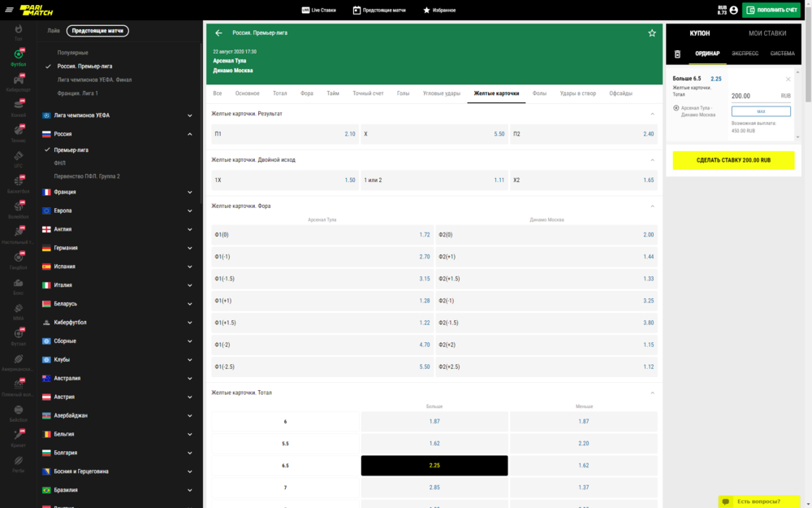Click the Parimatch logo
The width and height of the screenshot is (812, 508).
(37, 10)
